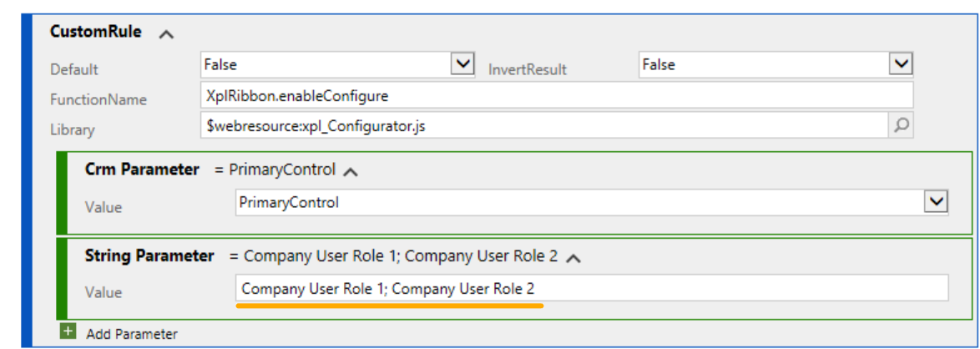This screenshot has height=349, width=980.
Task: Click the '= PrimaryControl' summary text
Action: pos(275,169)
